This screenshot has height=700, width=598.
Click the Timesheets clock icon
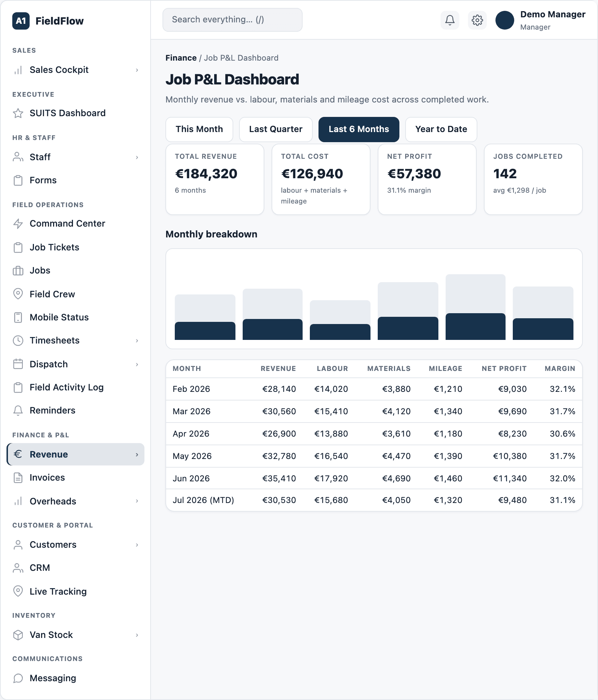coord(18,341)
